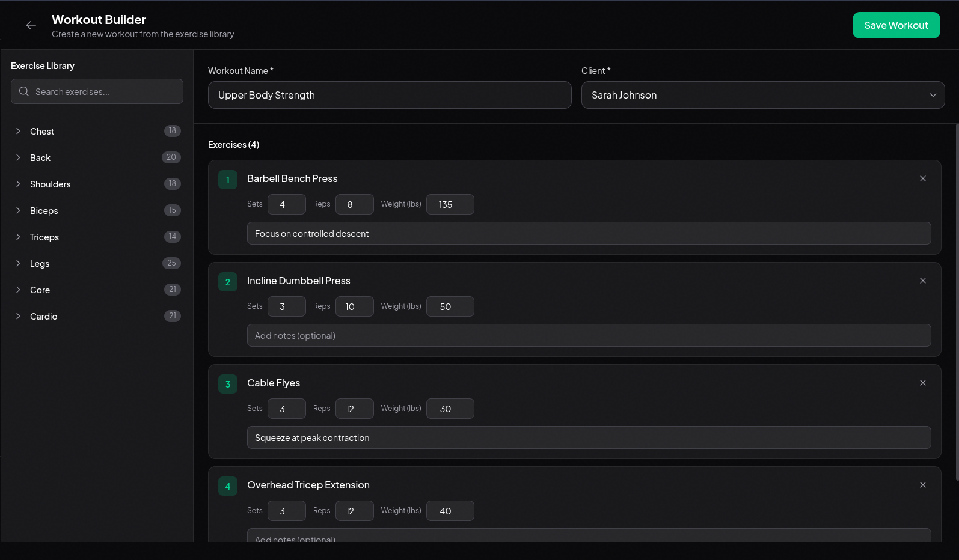The height and width of the screenshot is (560, 959).
Task: Click exercise number 4 badge
Action: click(x=228, y=486)
